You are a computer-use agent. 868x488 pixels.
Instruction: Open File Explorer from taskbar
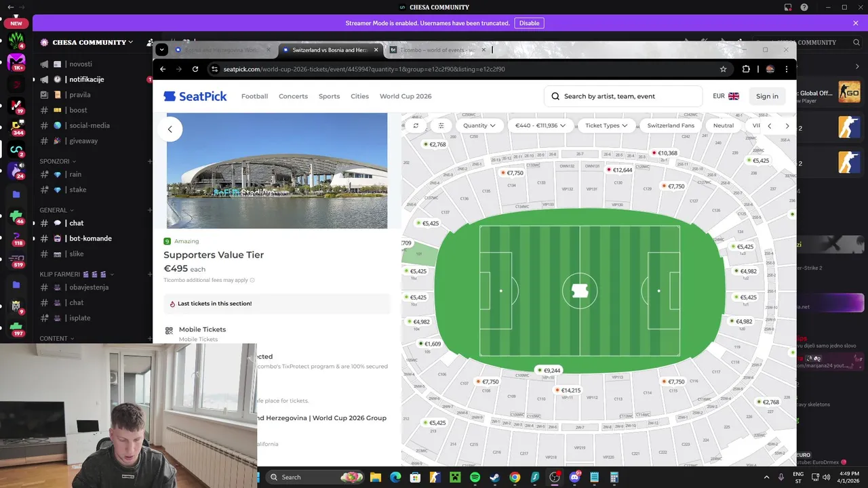click(376, 477)
